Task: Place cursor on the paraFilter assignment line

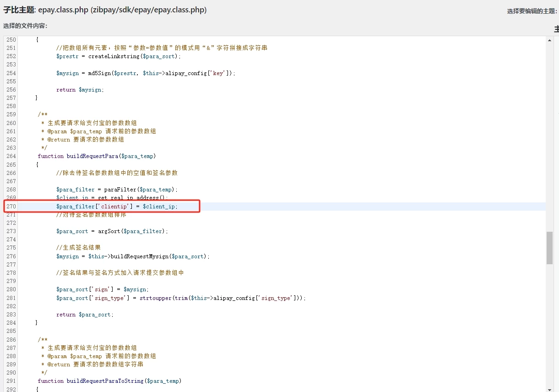Action: [x=116, y=190]
